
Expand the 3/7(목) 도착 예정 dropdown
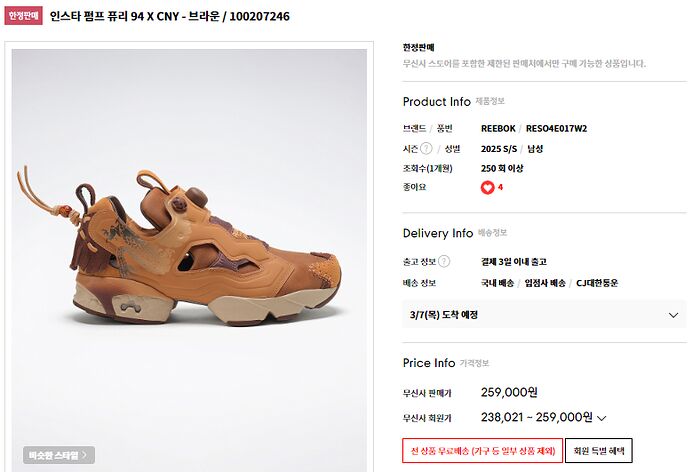(544, 314)
